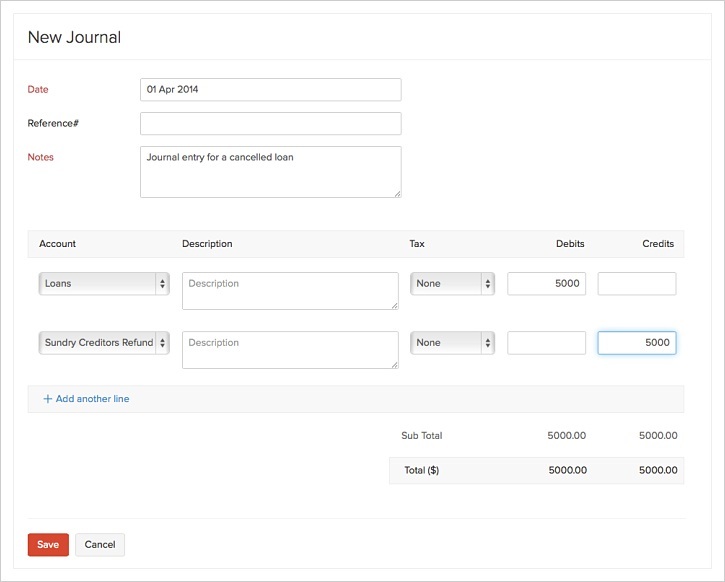Click the Description box in the Sundry Creditors row

[x=289, y=350]
